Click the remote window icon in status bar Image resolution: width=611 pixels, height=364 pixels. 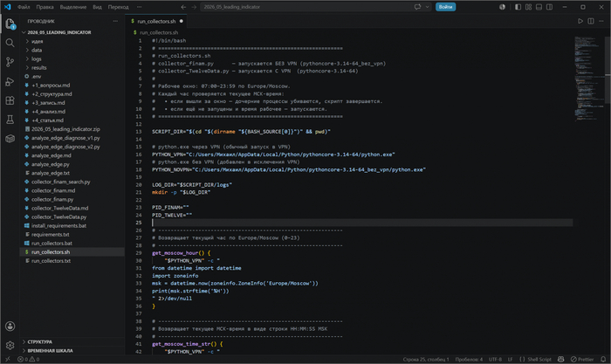pos(7,360)
